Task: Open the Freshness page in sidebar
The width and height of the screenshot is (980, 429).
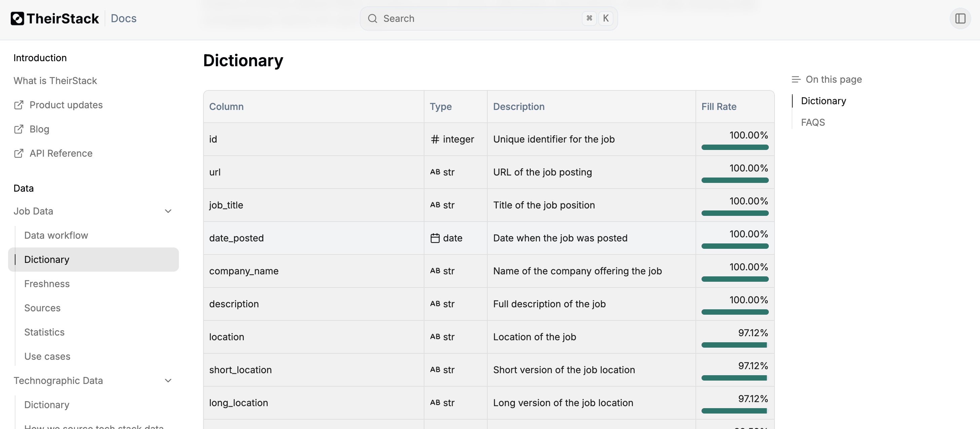Action: coord(47,284)
